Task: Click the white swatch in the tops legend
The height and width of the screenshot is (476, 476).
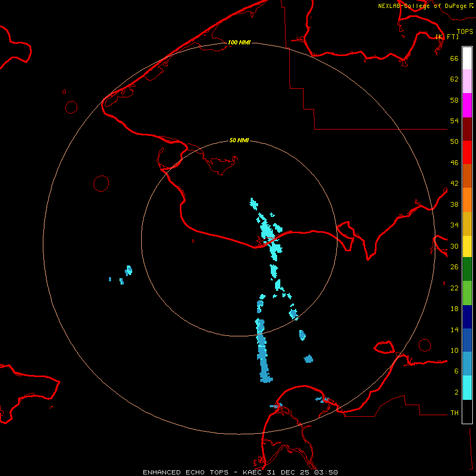Action: [467, 58]
